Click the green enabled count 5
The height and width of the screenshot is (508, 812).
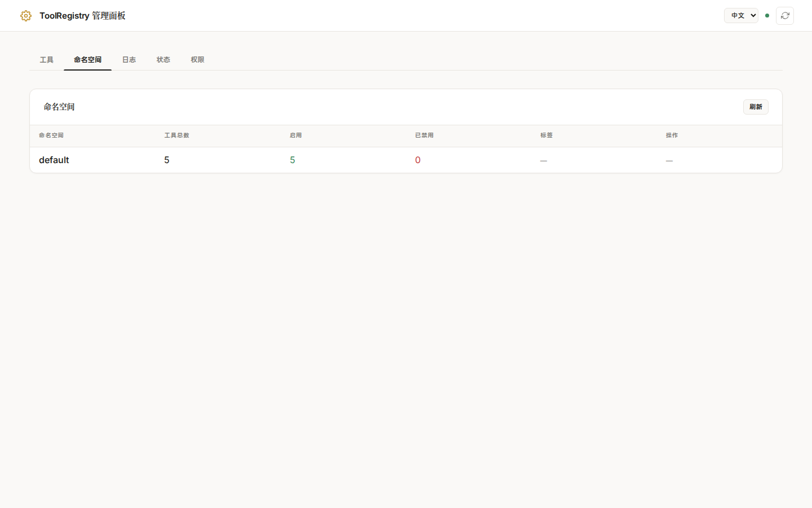point(292,160)
